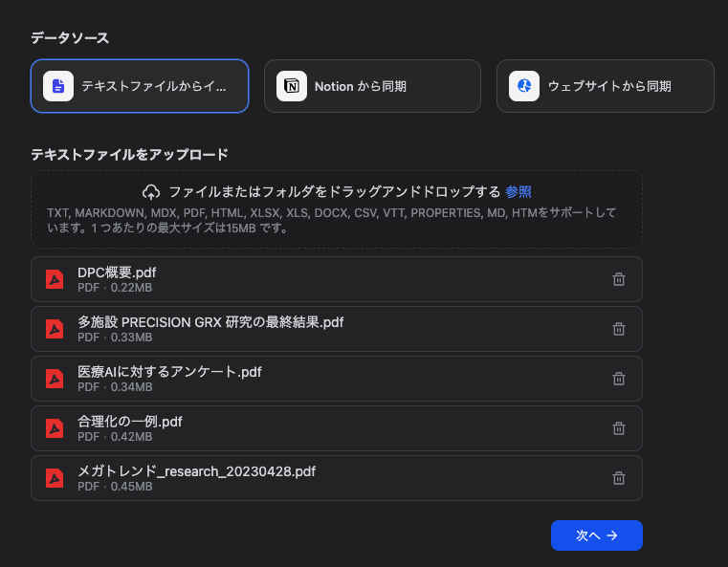Click the Notion logo icon
The width and height of the screenshot is (728, 567).
(292, 86)
